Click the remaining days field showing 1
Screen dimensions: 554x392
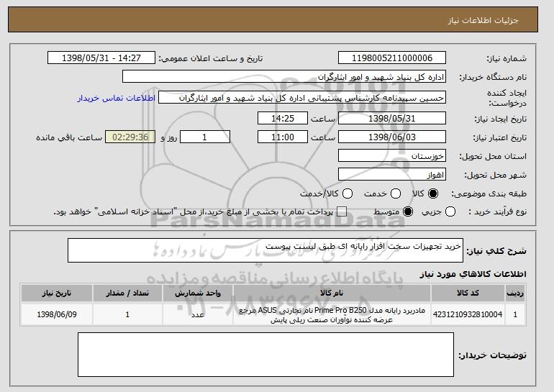click(x=205, y=137)
